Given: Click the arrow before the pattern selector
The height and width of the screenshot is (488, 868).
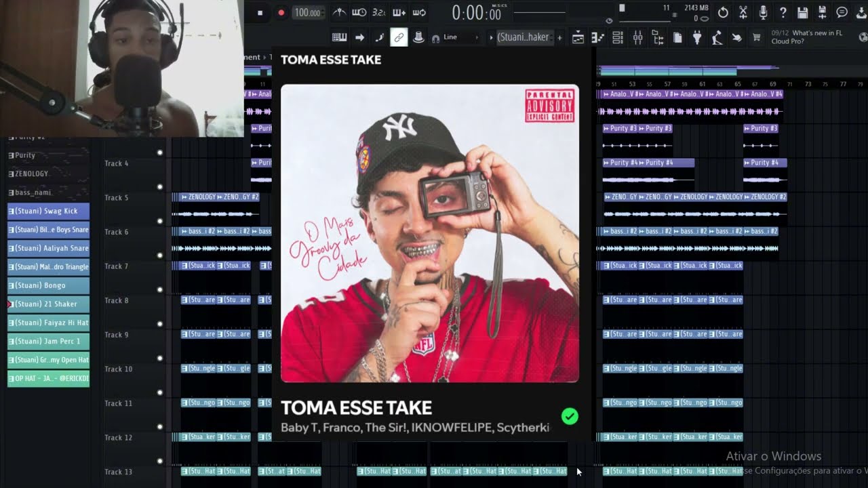Looking at the screenshot, I should pos(491,37).
